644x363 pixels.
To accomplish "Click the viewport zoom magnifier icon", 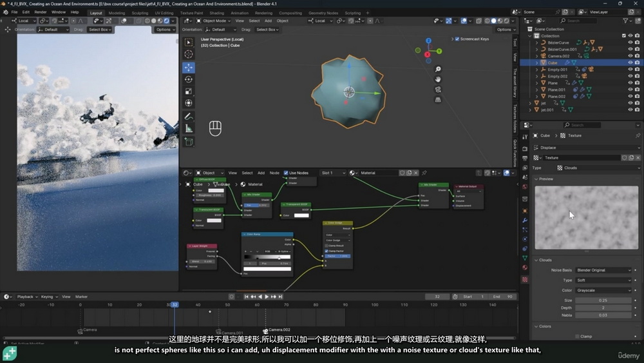I will click(438, 69).
